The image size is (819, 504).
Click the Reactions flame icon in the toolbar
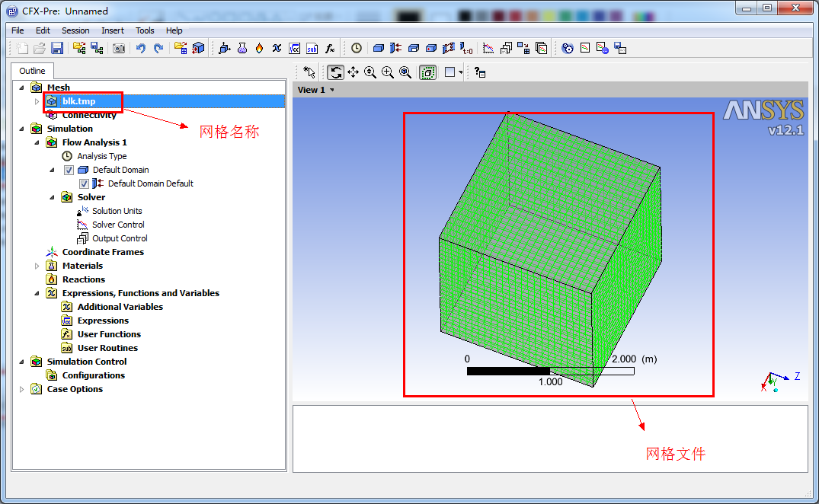click(259, 48)
